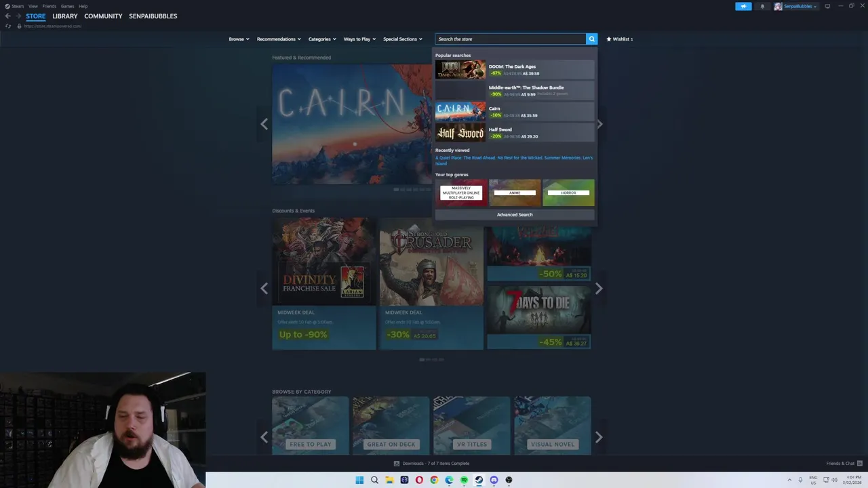
Task: Open OBS Studio from the taskbar
Action: (509, 480)
